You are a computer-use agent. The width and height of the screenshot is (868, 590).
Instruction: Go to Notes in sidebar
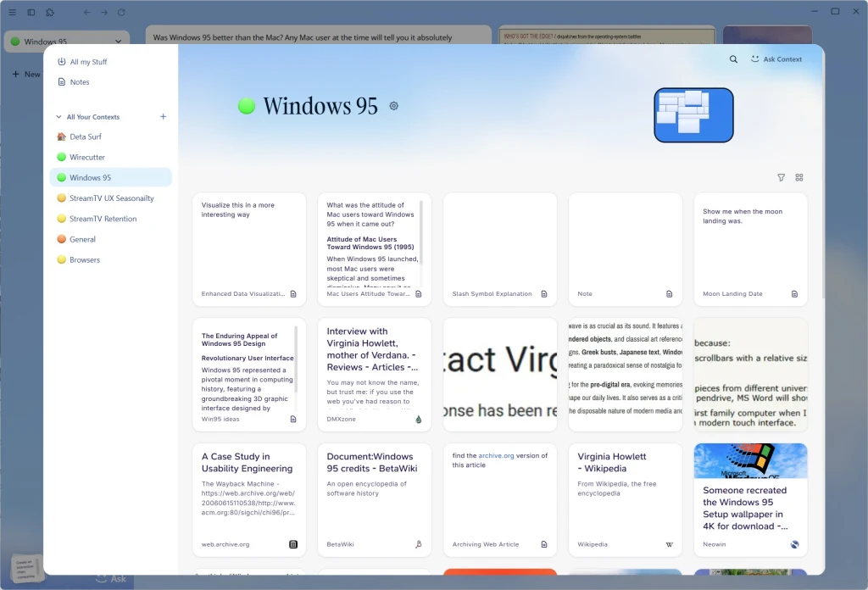pyautogui.click(x=79, y=82)
